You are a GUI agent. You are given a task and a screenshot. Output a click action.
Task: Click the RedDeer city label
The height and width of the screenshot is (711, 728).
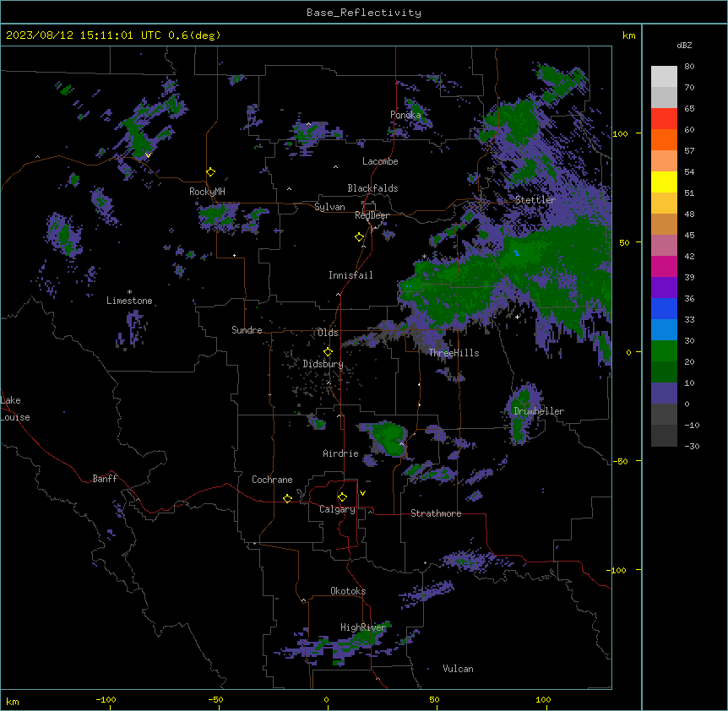tap(372, 215)
